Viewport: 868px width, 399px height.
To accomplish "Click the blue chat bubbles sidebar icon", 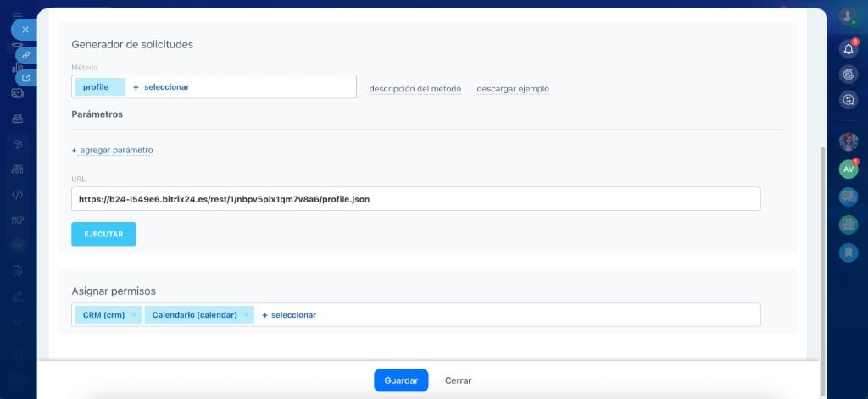I will (848, 197).
